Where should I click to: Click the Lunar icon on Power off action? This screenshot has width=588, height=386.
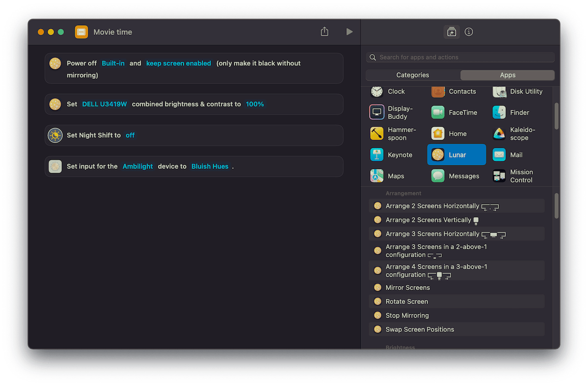[x=55, y=63]
